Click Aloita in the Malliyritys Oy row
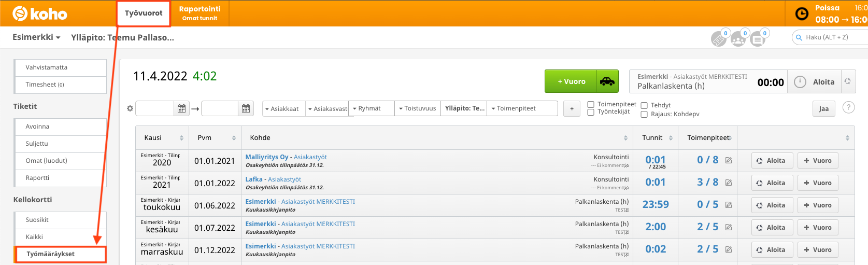 (x=771, y=161)
